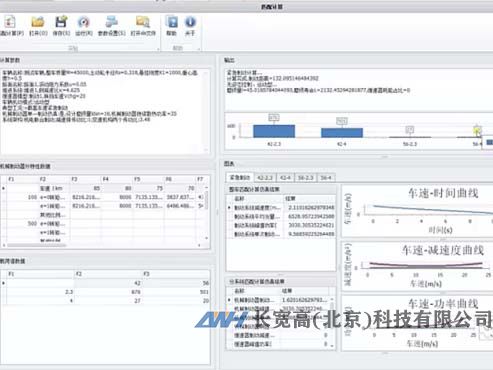The width and height of the screenshot is (493, 370).
Task: Select column header F4 in the upper table
Action: (117, 179)
